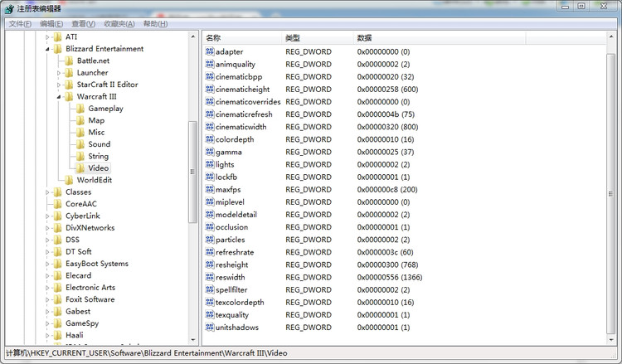Select the modeldetail value name
The height and width of the screenshot is (364, 622).
tap(236, 215)
